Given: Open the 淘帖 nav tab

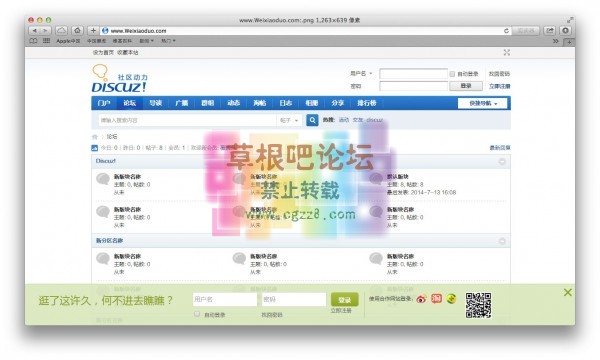Looking at the screenshot, I should click(260, 103).
